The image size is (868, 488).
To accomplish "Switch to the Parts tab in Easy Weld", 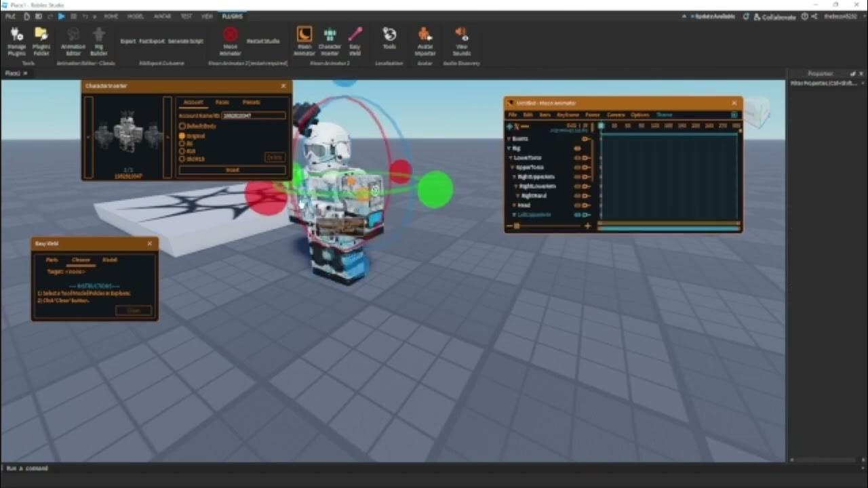I will (52, 260).
